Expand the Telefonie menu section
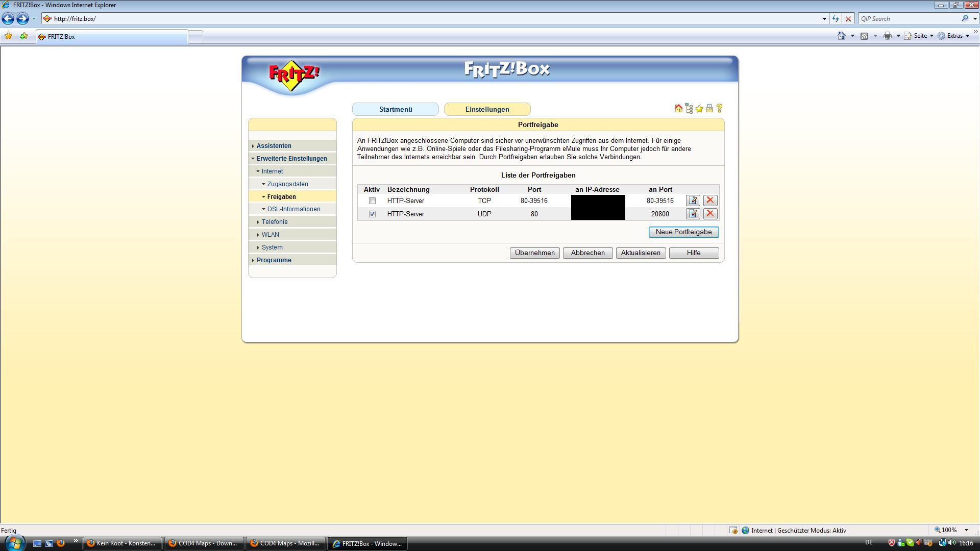Screen dimensions: 980x551 coord(275,222)
